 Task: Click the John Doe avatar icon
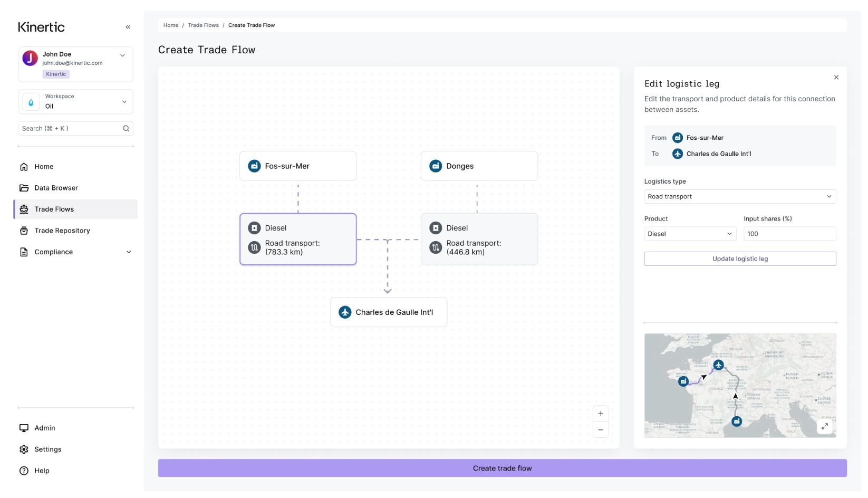coord(30,58)
